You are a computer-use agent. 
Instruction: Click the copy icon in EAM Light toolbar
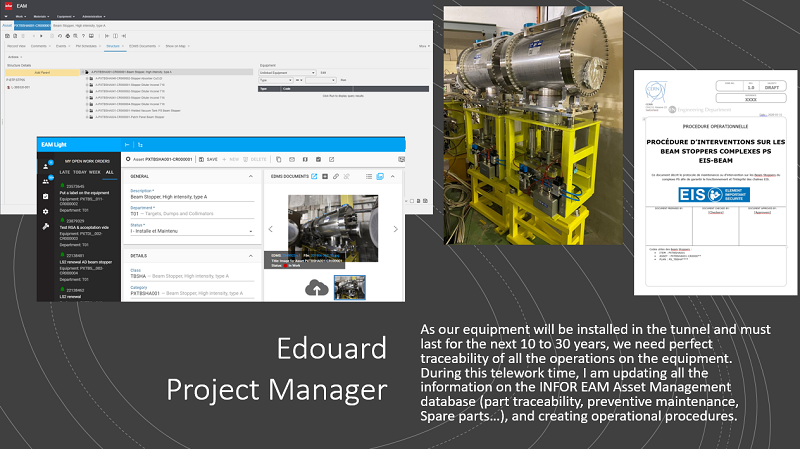[x=279, y=159]
